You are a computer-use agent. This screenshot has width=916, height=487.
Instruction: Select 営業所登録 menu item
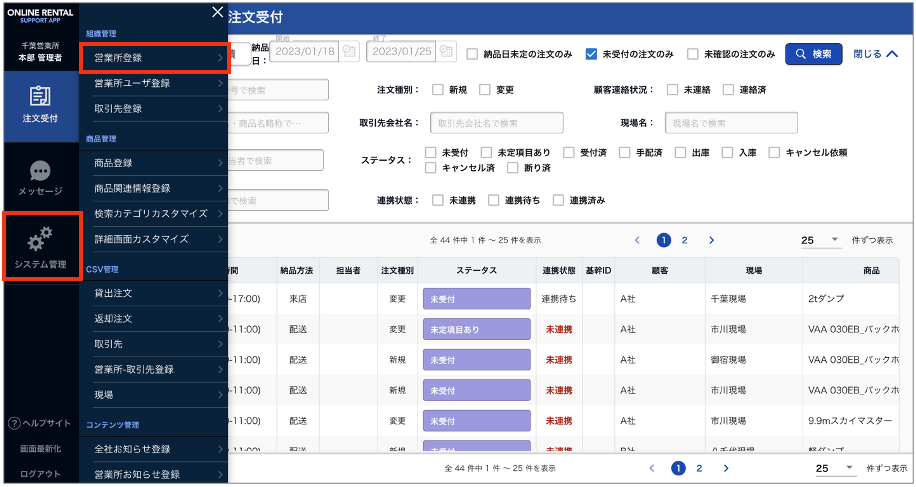(154, 58)
